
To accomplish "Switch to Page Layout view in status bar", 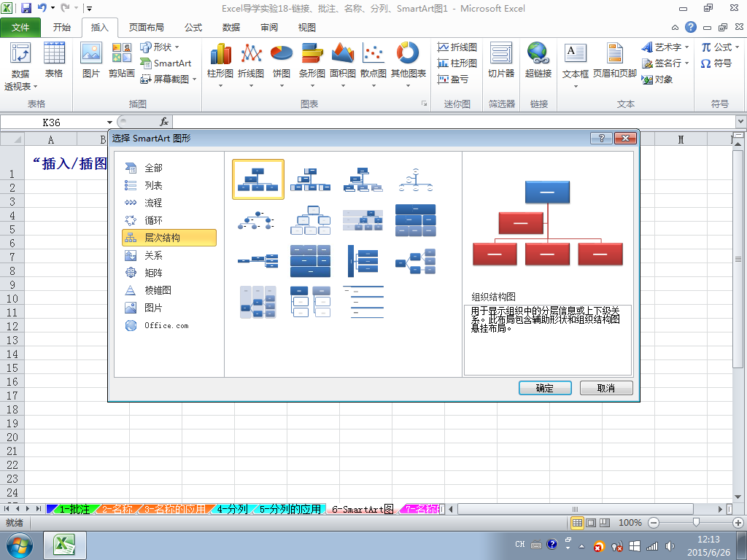I will click(591, 523).
